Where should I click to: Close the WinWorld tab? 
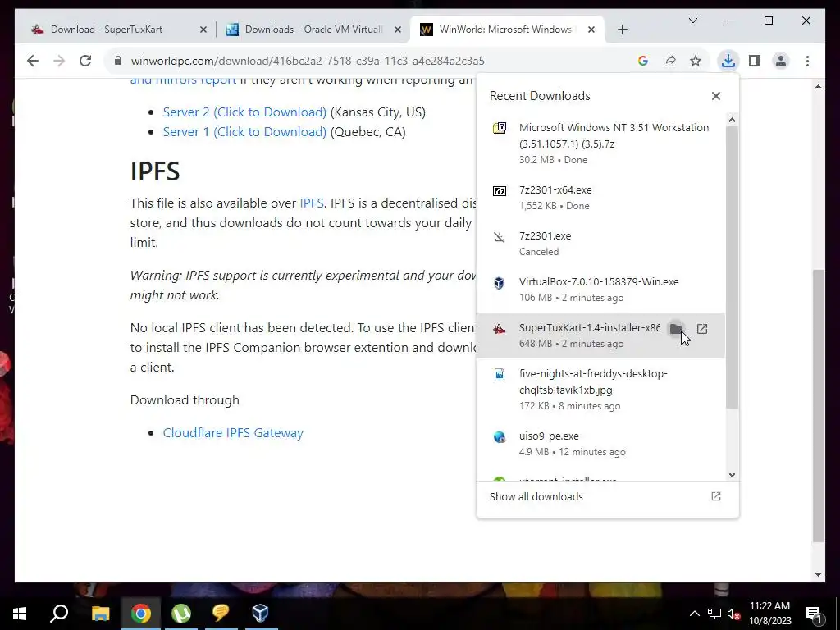591,30
